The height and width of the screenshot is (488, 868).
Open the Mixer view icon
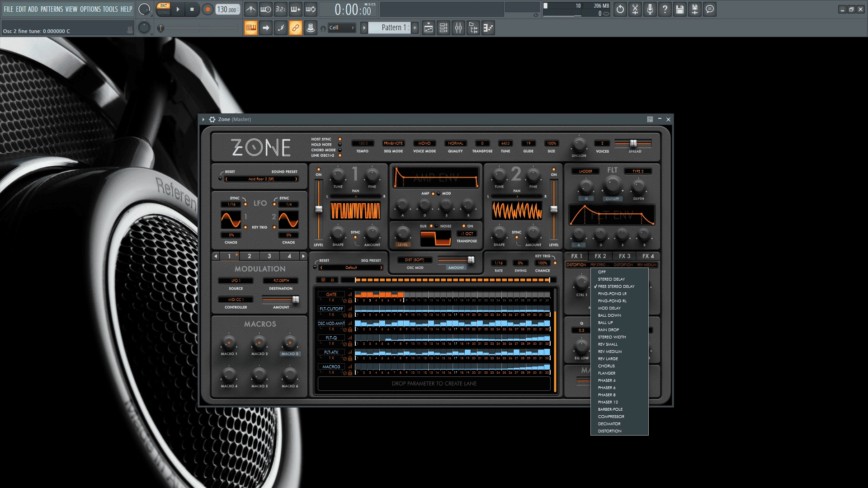(x=458, y=28)
